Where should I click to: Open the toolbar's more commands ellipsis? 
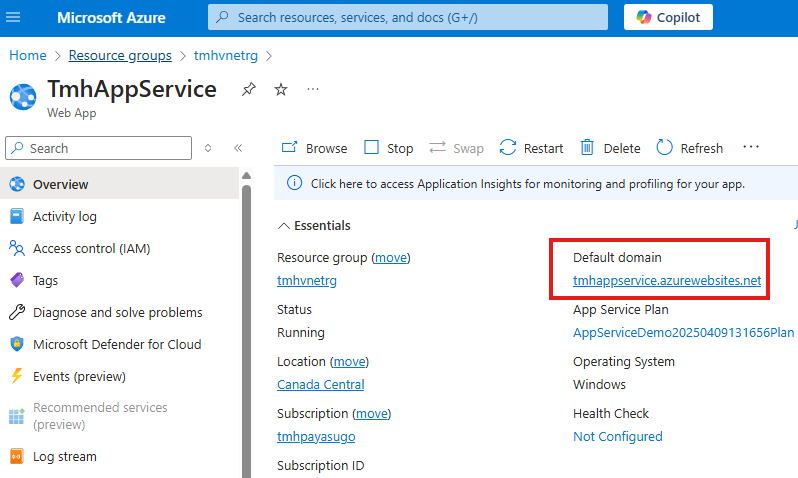point(751,147)
